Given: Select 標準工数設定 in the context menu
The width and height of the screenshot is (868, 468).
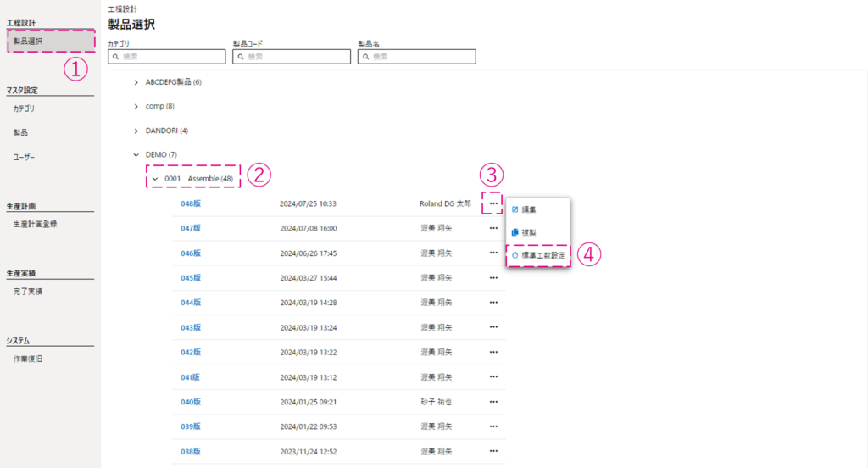Looking at the screenshot, I should (538, 255).
